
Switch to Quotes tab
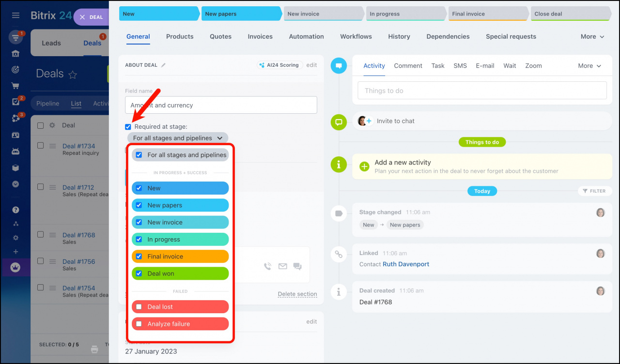[221, 36]
